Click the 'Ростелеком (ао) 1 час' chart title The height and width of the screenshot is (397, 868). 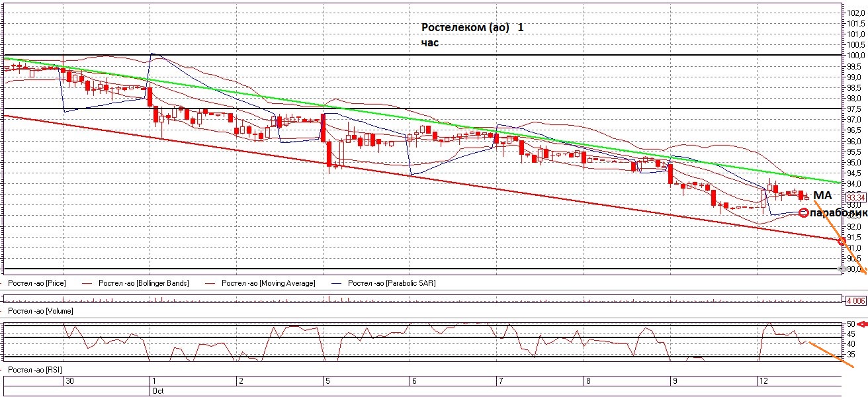tap(473, 35)
